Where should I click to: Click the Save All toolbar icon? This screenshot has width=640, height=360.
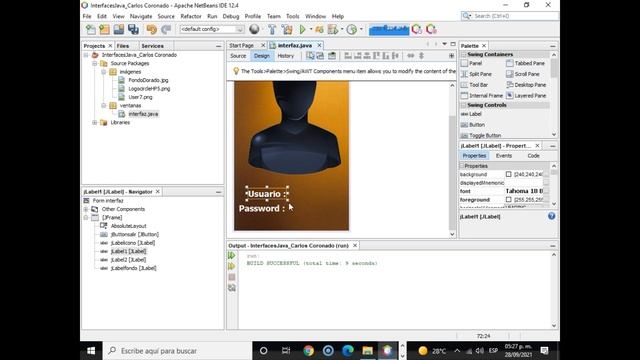pos(133,29)
